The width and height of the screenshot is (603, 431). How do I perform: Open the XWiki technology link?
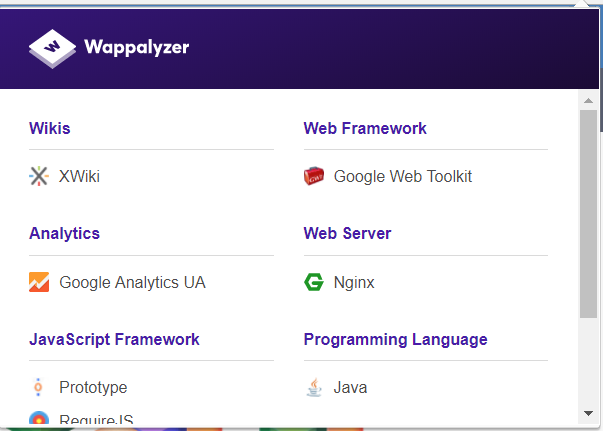point(79,176)
